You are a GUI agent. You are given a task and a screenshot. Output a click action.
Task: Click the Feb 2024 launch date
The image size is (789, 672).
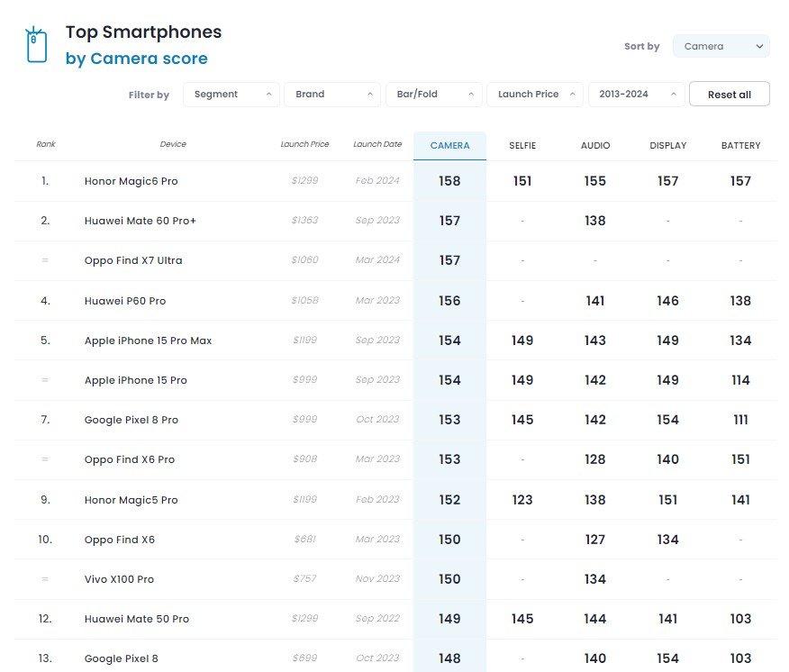[x=377, y=180]
